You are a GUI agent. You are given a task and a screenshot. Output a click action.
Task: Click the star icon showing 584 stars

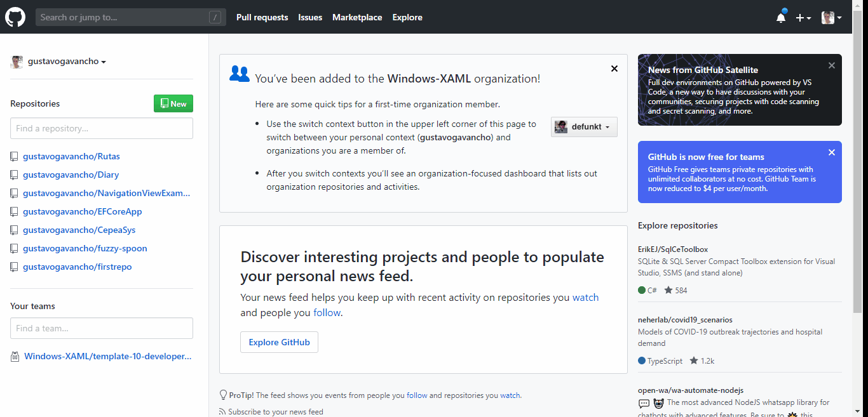(668, 290)
